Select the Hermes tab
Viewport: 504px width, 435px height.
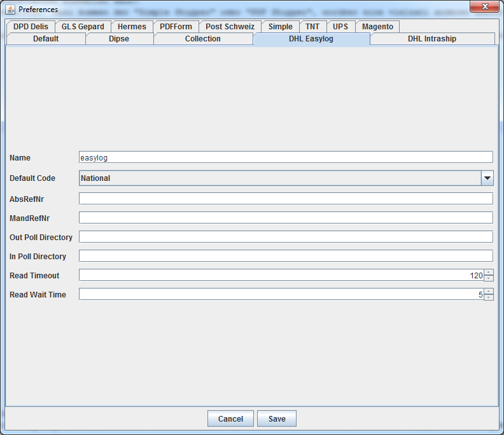132,26
